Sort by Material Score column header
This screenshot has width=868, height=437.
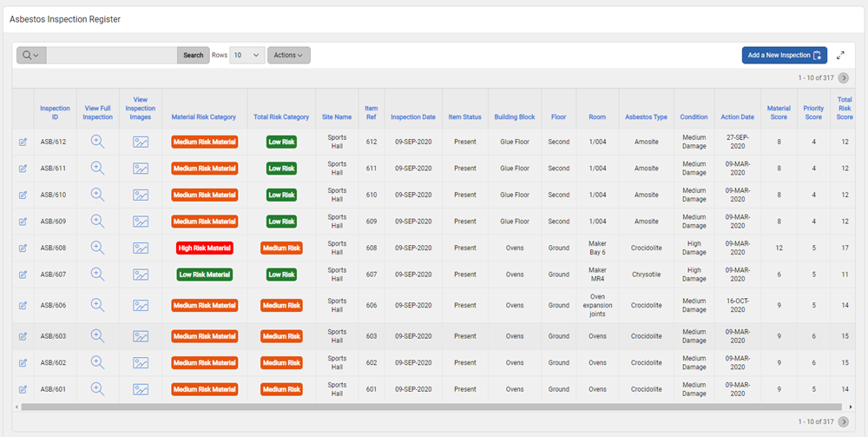point(779,112)
